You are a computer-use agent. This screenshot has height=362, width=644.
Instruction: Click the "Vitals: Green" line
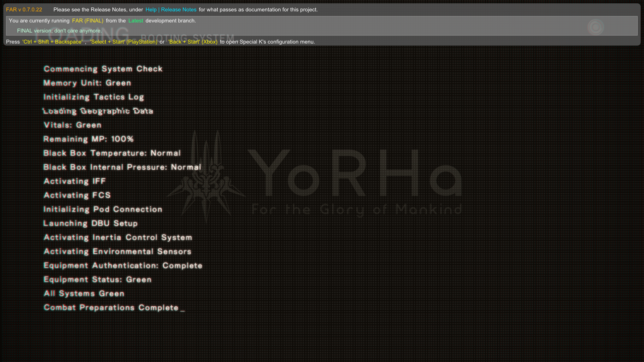(x=72, y=125)
